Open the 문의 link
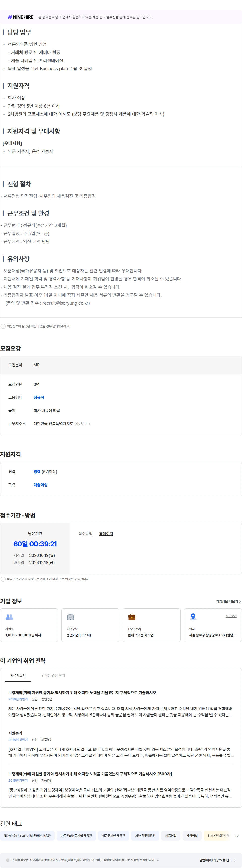The image size is (242, 868). pos(55,326)
